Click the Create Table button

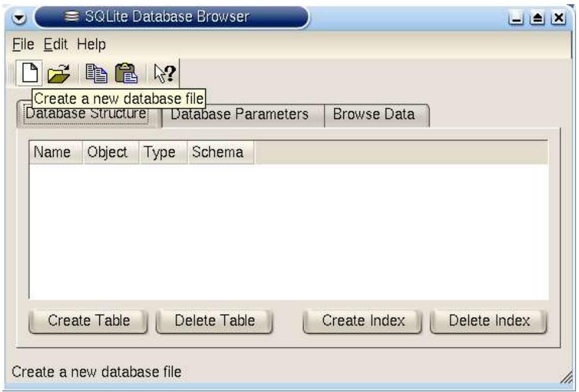(x=88, y=321)
